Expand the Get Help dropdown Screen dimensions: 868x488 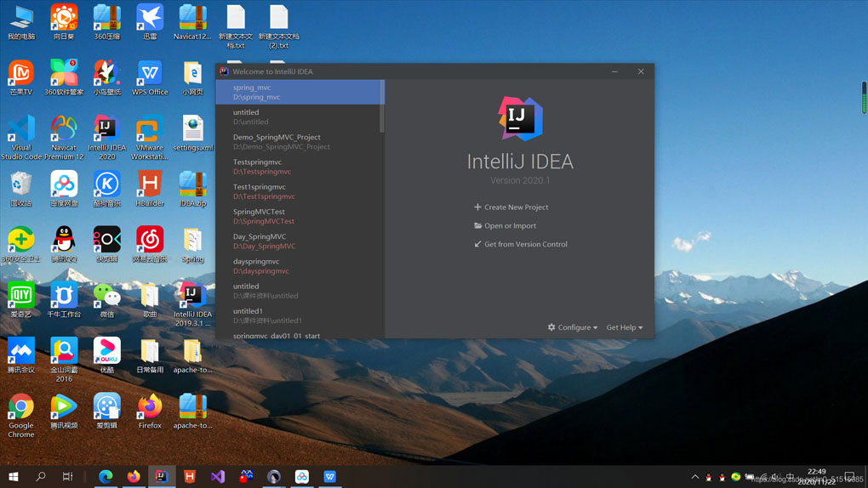[x=624, y=327]
